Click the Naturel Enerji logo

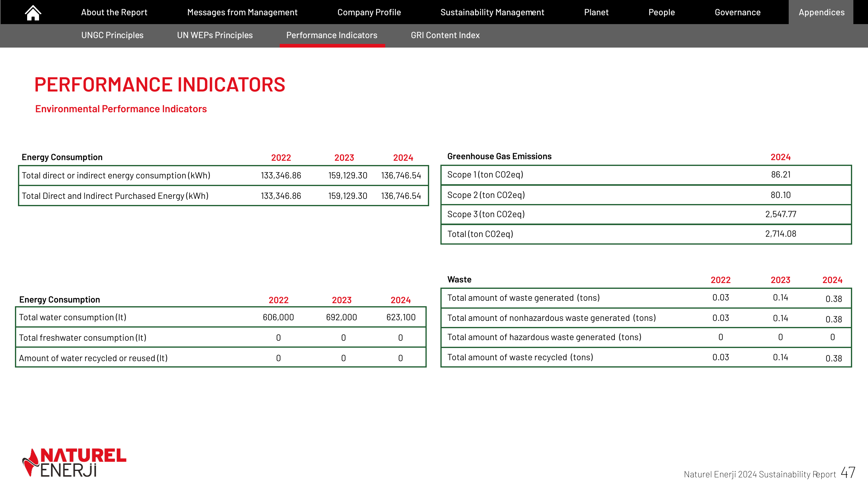74,462
